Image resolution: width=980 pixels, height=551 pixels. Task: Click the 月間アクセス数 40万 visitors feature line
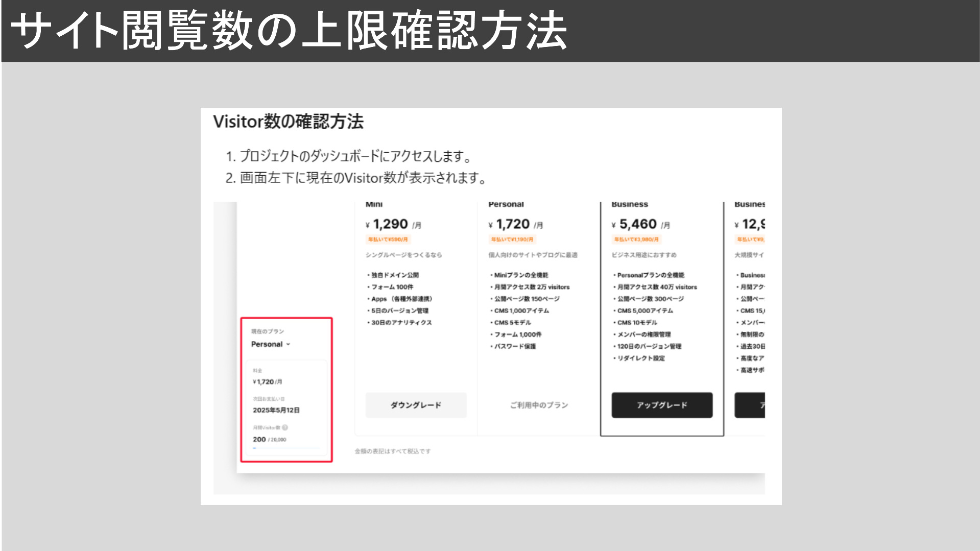click(657, 287)
